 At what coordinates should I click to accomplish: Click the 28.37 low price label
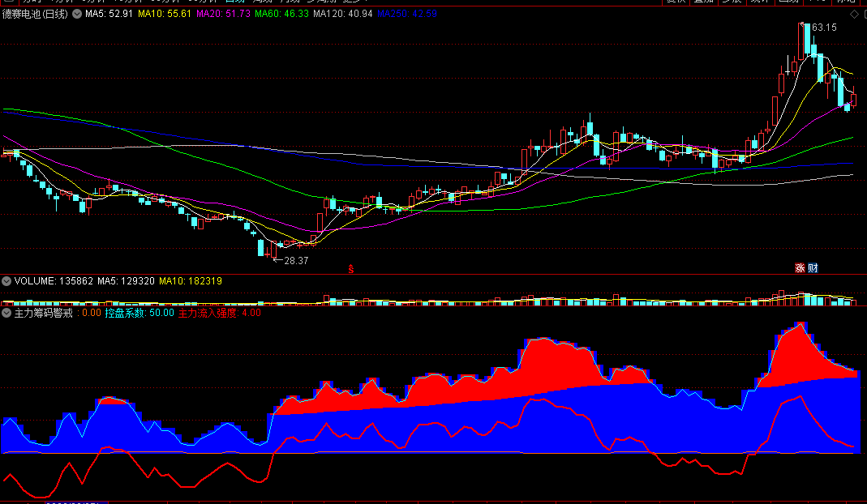pyautogui.click(x=296, y=261)
